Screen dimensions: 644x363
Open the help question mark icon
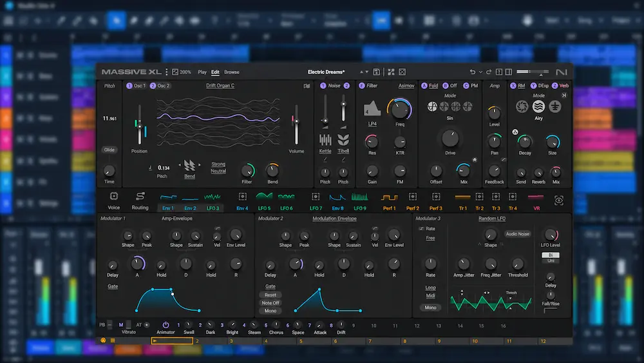coord(498,72)
